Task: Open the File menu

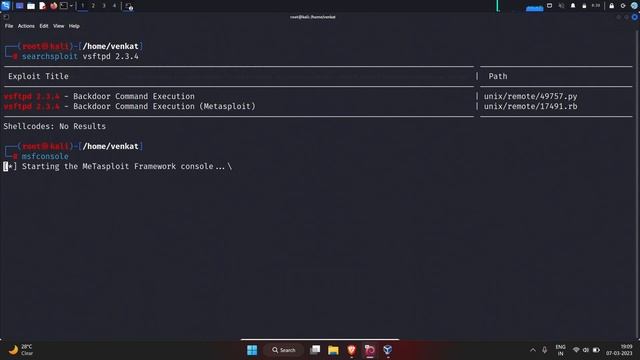Action: pos(9,26)
